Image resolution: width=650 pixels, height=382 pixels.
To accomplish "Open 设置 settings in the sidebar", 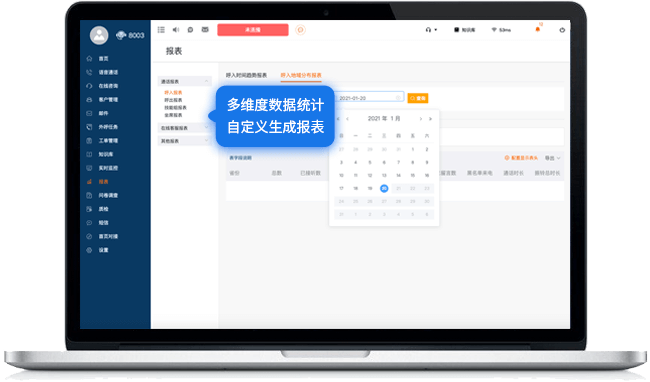I will point(103,250).
